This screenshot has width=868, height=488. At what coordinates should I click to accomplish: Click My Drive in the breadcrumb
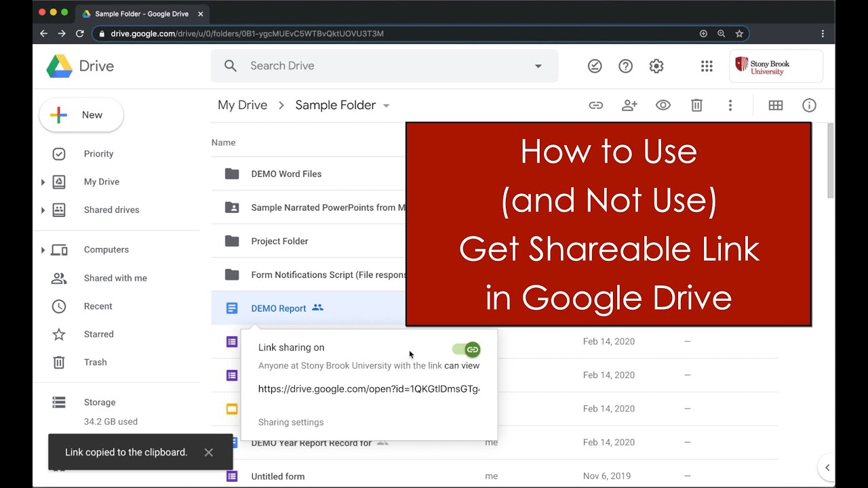[242, 105]
